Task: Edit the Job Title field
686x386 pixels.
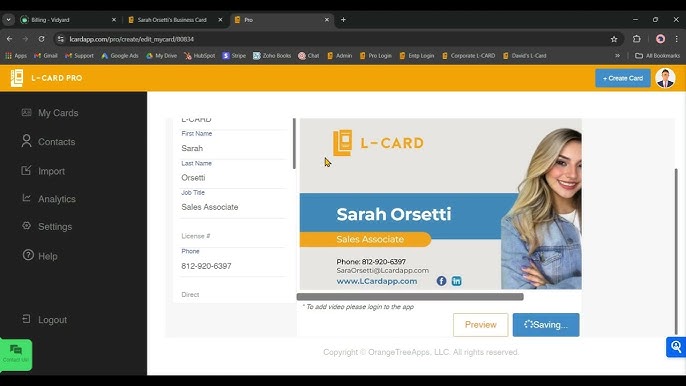Action: click(x=233, y=207)
